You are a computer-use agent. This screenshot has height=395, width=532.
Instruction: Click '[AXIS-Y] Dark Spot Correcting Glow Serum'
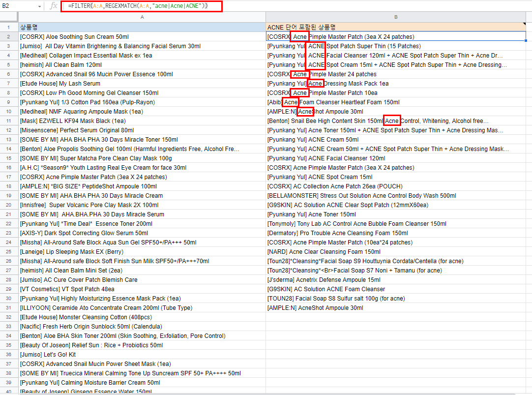(x=142, y=233)
